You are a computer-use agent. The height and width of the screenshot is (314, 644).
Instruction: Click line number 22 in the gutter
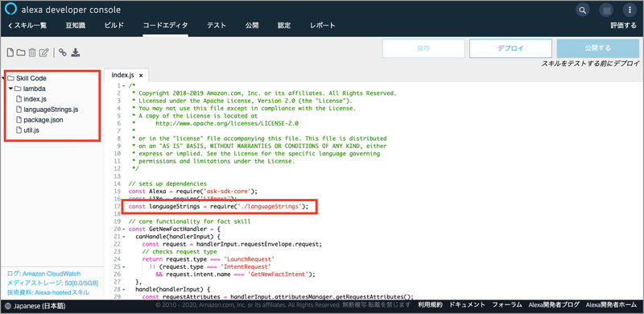tap(117, 244)
